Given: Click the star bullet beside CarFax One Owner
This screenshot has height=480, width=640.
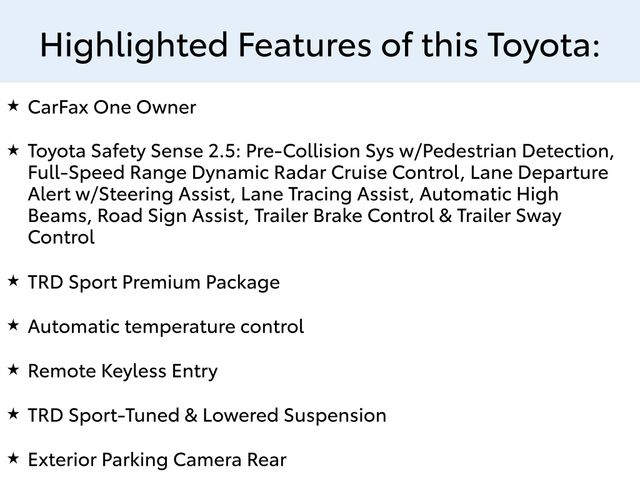Looking at the screenshot, I should 13,105.
